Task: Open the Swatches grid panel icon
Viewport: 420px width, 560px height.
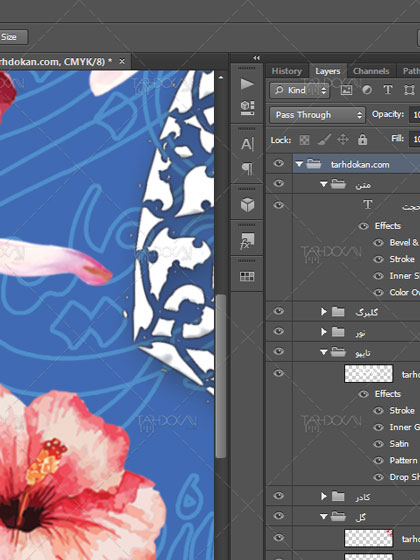Action: click(x=247, y=276)
